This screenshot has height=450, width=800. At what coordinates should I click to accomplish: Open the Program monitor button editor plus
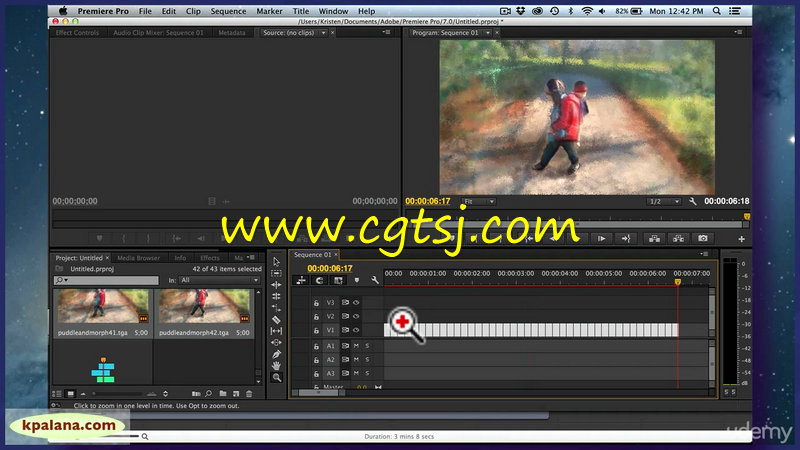point(741,239)
